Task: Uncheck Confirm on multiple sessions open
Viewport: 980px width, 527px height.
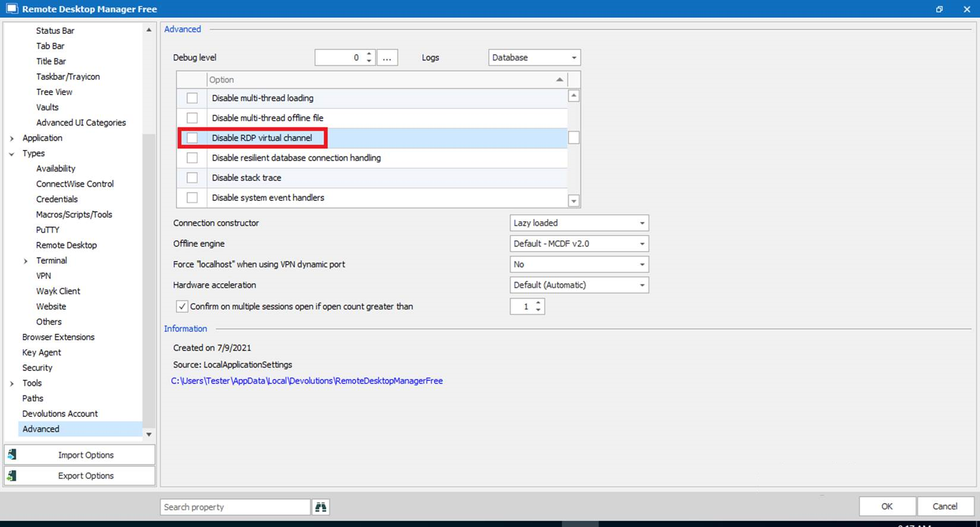Action: pyautogui.click(x=182, y=306)
